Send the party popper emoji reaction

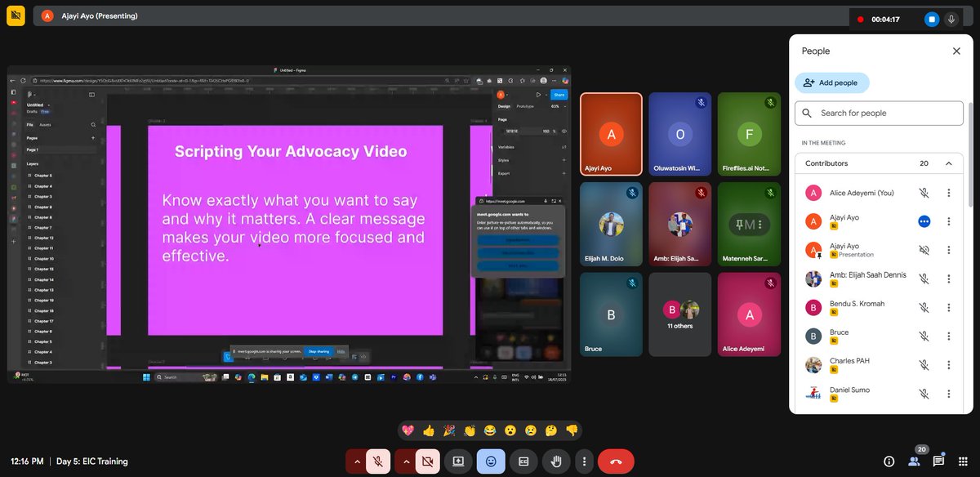[449, 430]
